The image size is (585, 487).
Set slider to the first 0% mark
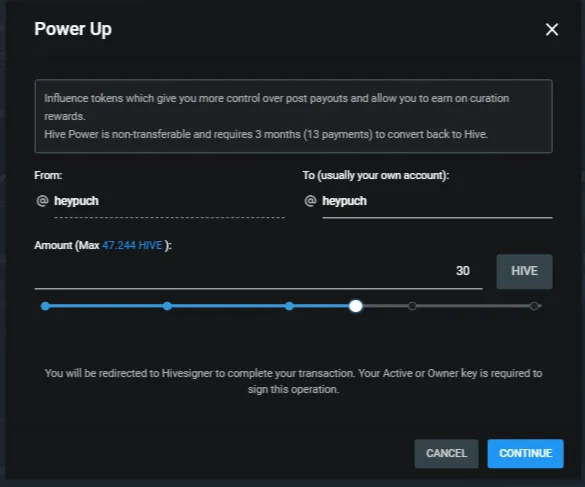tap(45, 306)
